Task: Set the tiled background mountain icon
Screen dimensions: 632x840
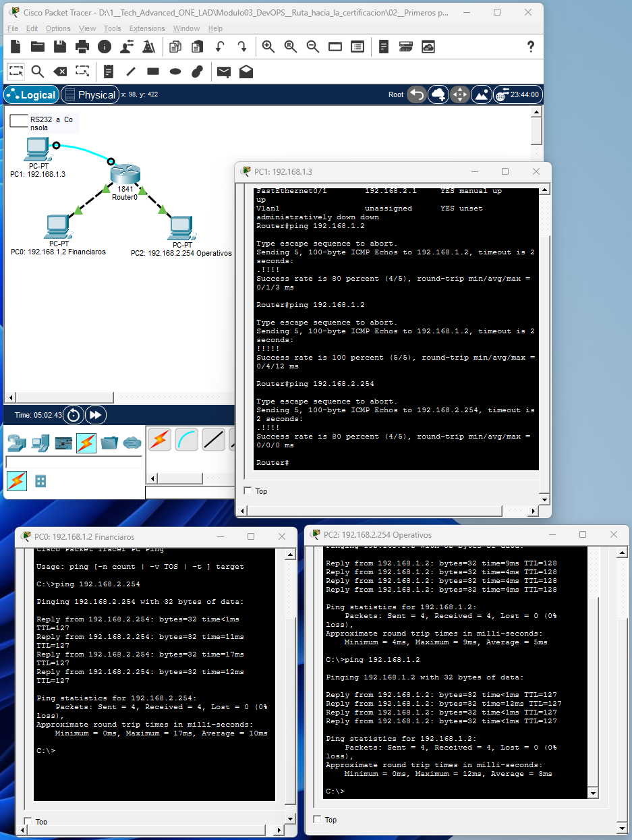Action: point(482,95)
